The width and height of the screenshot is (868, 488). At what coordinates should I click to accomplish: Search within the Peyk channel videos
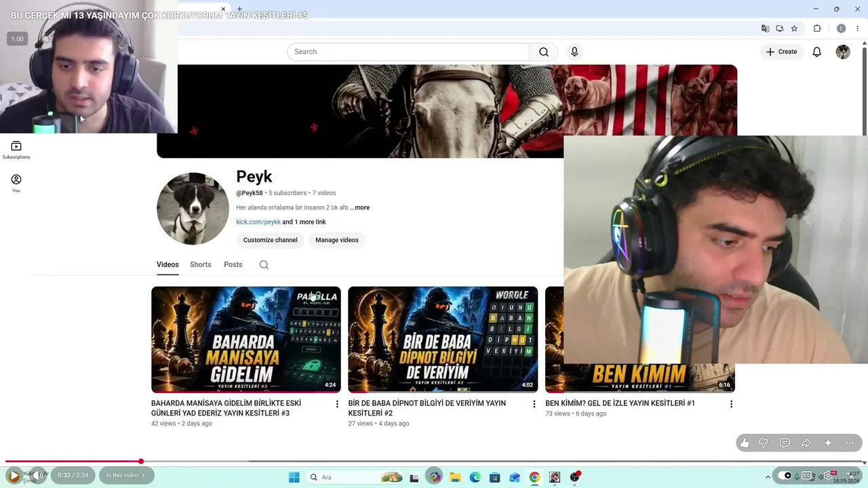[264, 265]
